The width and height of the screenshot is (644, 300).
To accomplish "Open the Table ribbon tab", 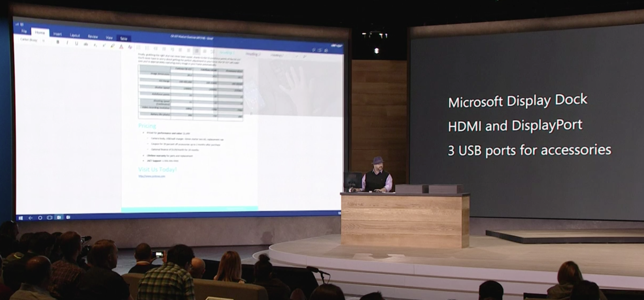I will (x=124, y=38).
